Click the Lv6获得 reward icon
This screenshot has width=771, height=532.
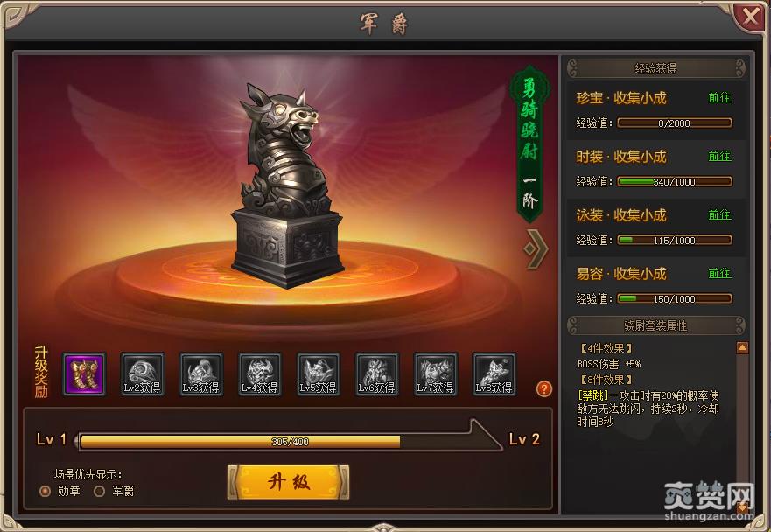pos(376,374)
